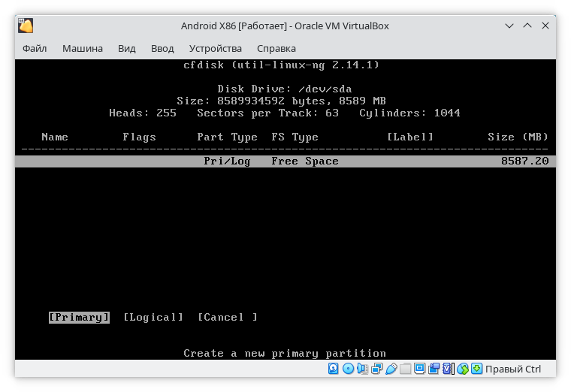Click the virtualization features V icon
571x392 pixels.
tap(448, 369)
